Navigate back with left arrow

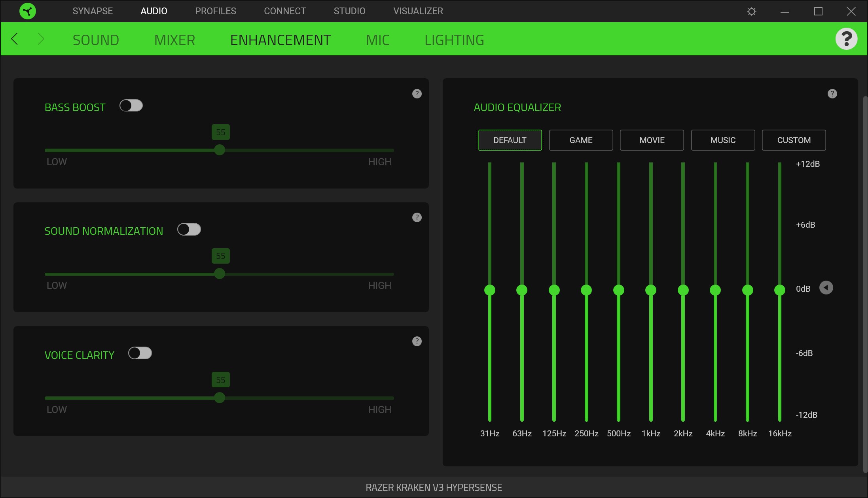coord(15,39)
